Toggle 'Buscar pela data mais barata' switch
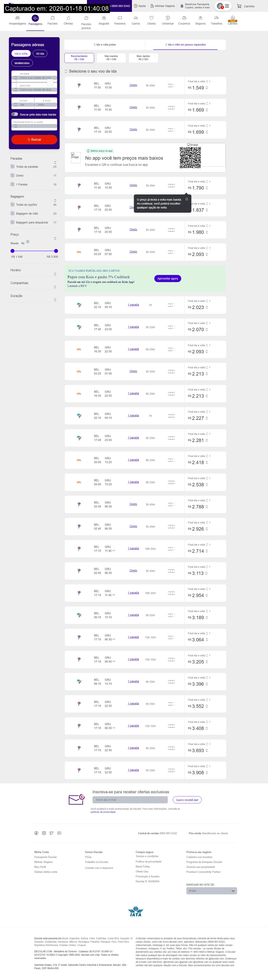 14,114
